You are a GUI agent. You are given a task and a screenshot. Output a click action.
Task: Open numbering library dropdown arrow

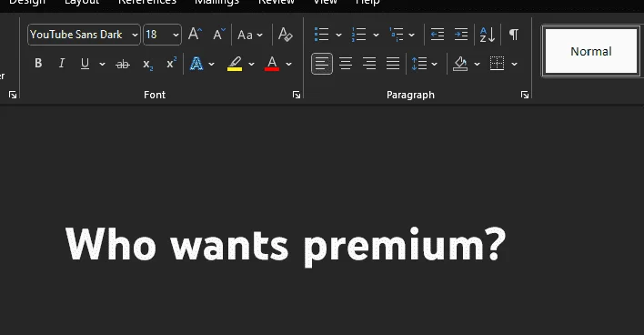376,35
